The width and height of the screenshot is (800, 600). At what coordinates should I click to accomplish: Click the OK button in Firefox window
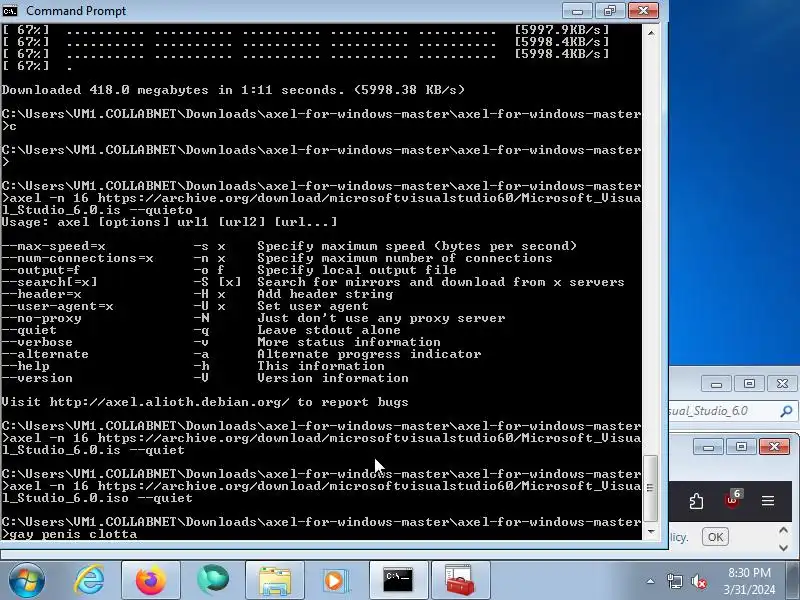point(715,537)
